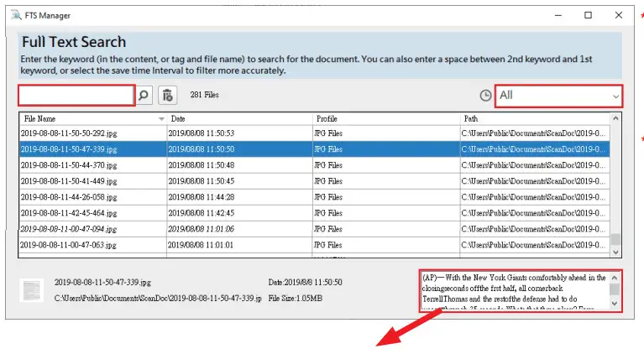644x354 pixels.
Task: Select file 2019-08-08-11-50-41-449.jpg
Action: (69, 181)
